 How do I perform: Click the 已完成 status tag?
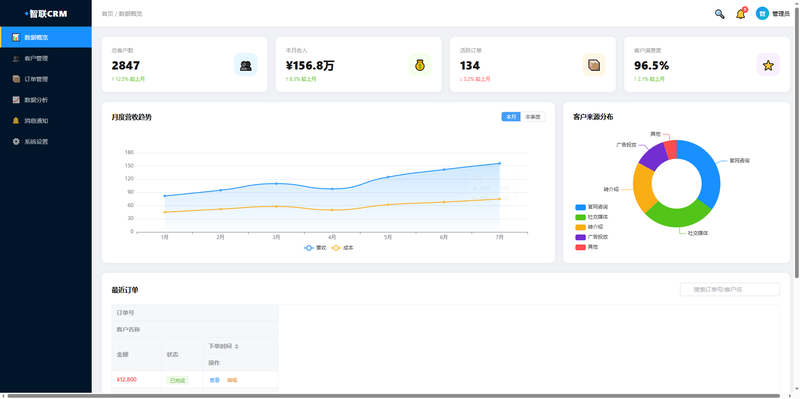coord(177,380)
